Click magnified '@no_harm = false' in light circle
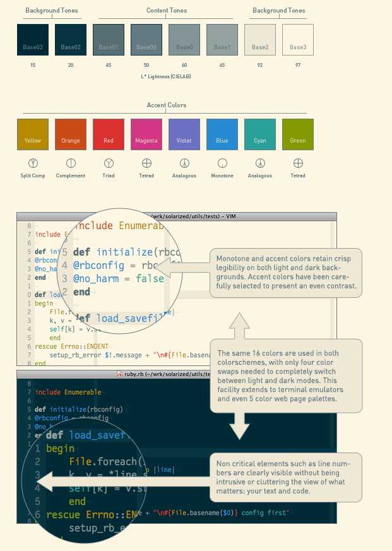The width and height of the screenshot is (392, 551). click(x=119, y=279)
